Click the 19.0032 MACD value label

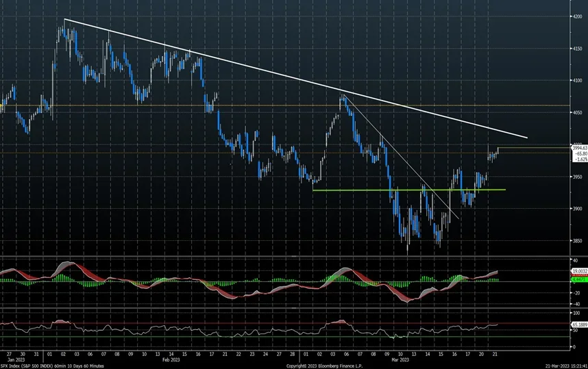click(x=579, y=272)
